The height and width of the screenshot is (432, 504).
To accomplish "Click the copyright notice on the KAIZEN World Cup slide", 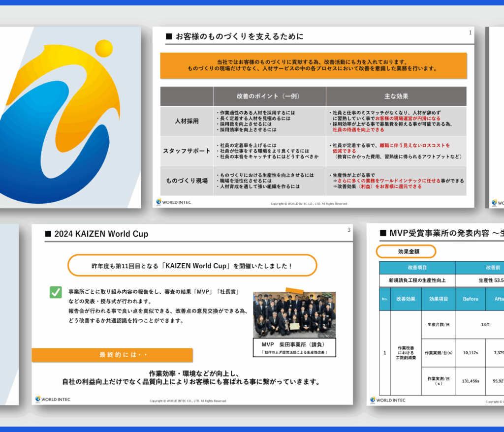I will 188,401.
